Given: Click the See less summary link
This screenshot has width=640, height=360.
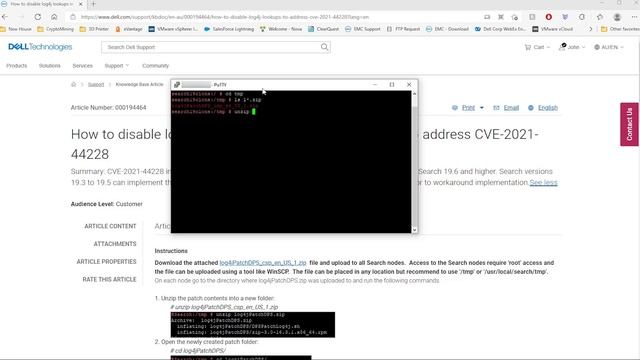Looking at the screenshot, I should tap(543, 182).
